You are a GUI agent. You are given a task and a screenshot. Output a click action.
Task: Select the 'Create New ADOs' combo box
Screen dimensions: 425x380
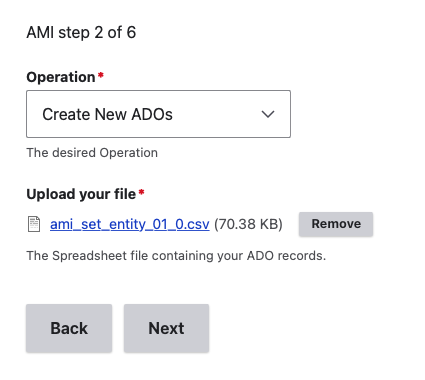click(158, 114)
